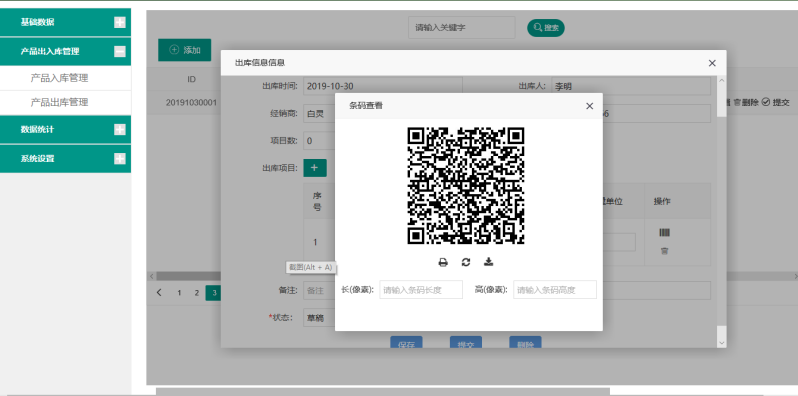The height and width of the screenshot is (396, 798).
Task: Click the QR code image
Action: click(466, 186)
